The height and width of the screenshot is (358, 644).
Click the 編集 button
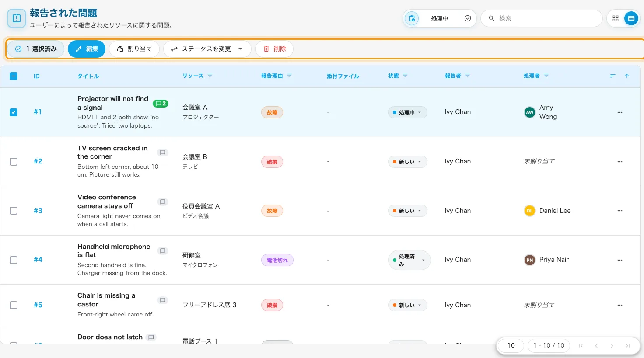point(87,49)
